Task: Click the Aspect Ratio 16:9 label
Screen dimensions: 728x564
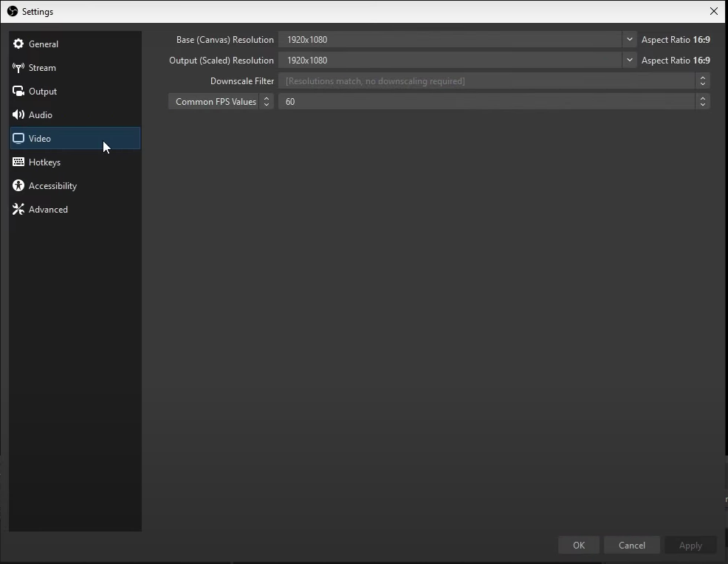Action: (676, 39)
